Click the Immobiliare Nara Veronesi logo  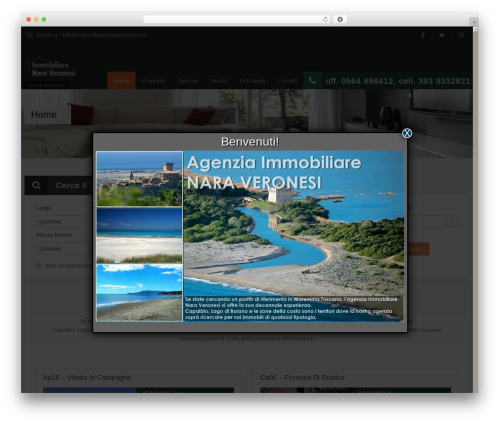(x=51, y=68)
